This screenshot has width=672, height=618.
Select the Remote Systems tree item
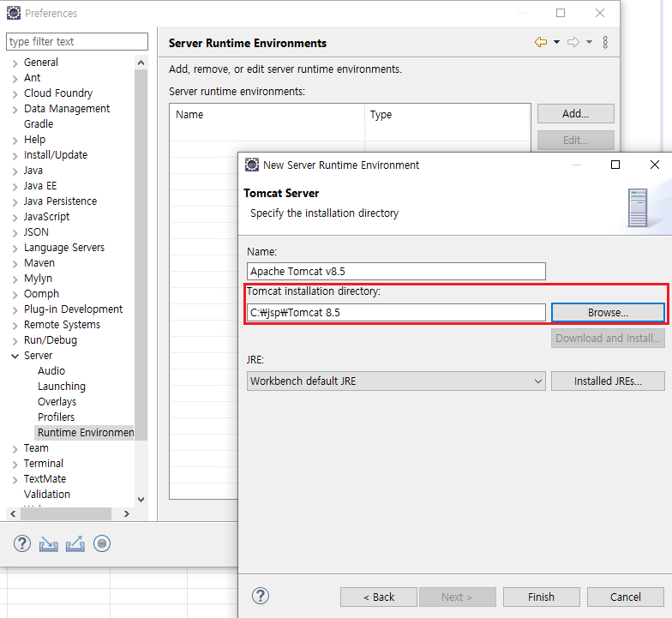point(62,324)
